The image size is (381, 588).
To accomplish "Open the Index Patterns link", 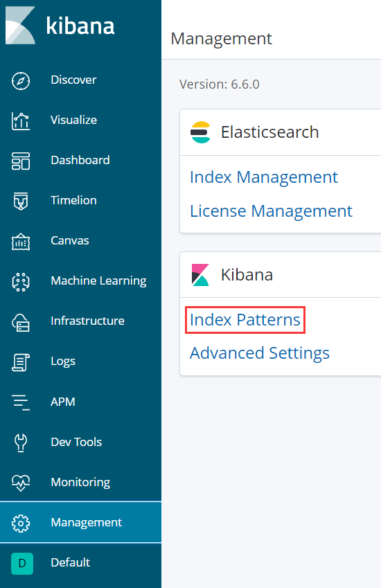I will (x=245, y=320).
